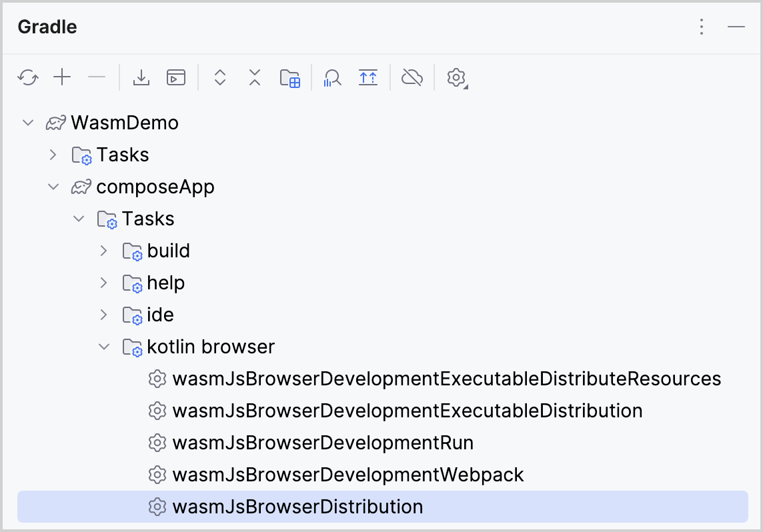763x532 pixels.
Task: Click the Analyze Dependencies icon
Action: click(332, 78)
